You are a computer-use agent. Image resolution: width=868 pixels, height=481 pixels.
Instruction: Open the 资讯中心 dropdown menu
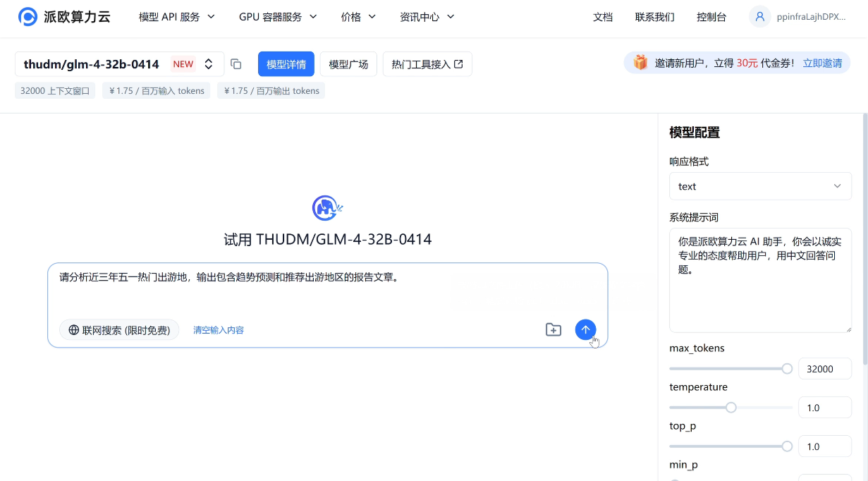point(427,17)
